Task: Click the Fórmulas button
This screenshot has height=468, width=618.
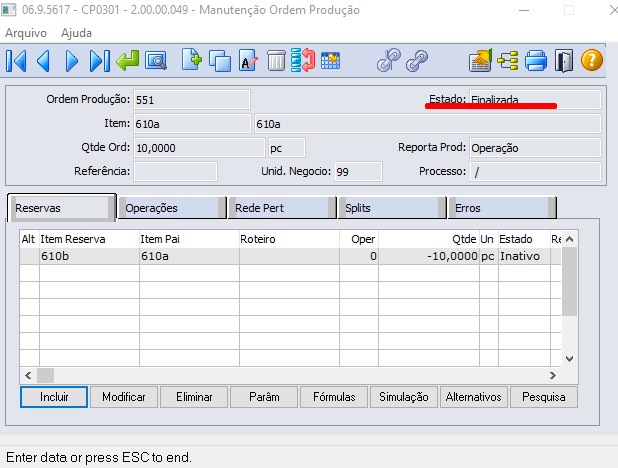Action: coord(334,397)
